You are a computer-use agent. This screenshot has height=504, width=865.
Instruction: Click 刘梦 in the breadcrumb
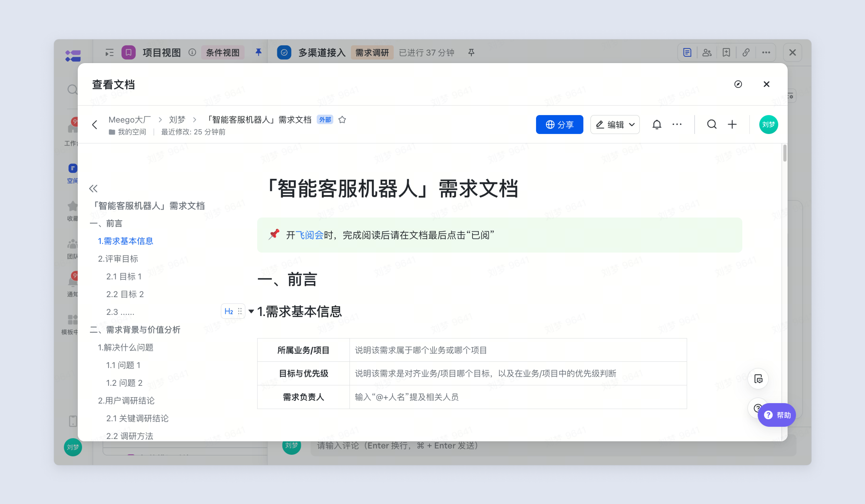177,120
